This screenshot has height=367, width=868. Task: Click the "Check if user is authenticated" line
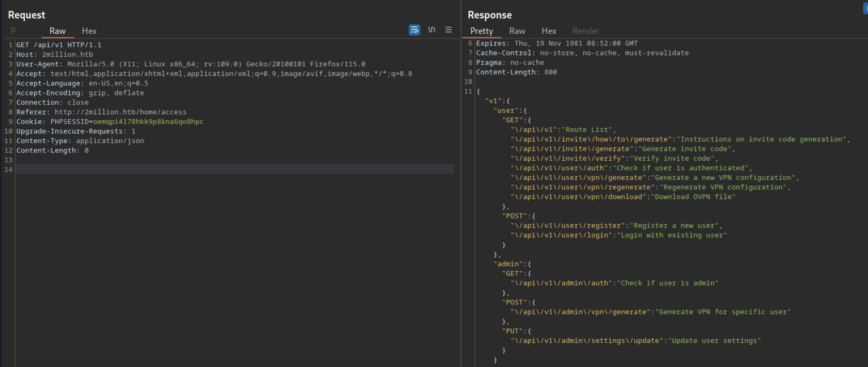click(x=631, y=168)
